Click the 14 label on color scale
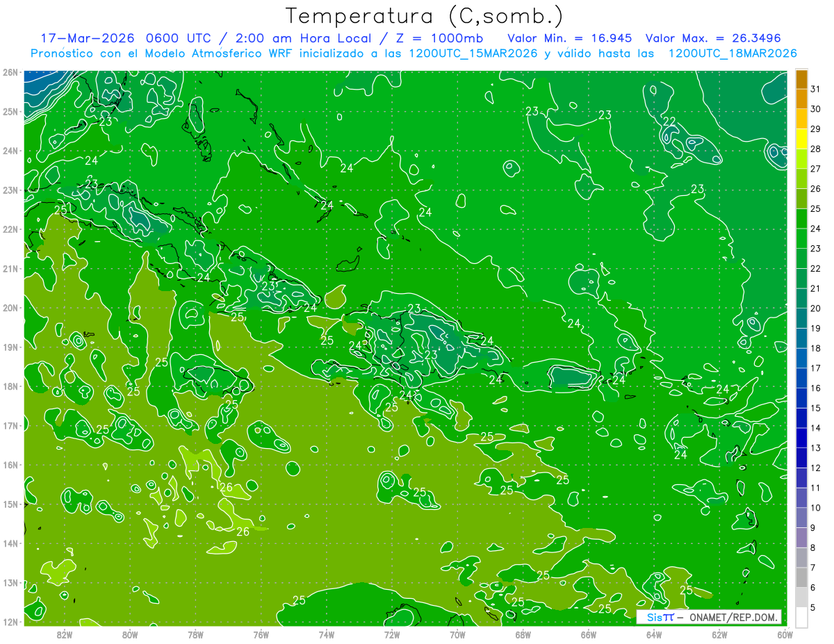The width and height of the screenshot is (834, 644). coord(815,428)
